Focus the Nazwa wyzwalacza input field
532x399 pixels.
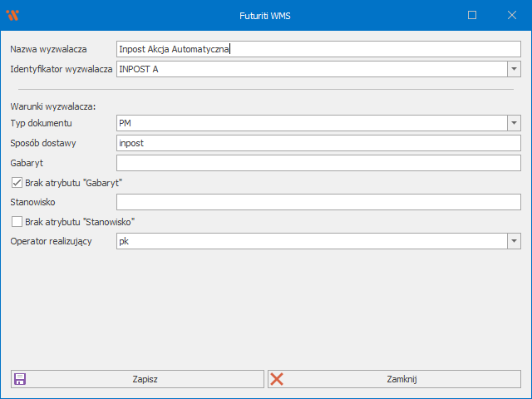coord(318,49)
